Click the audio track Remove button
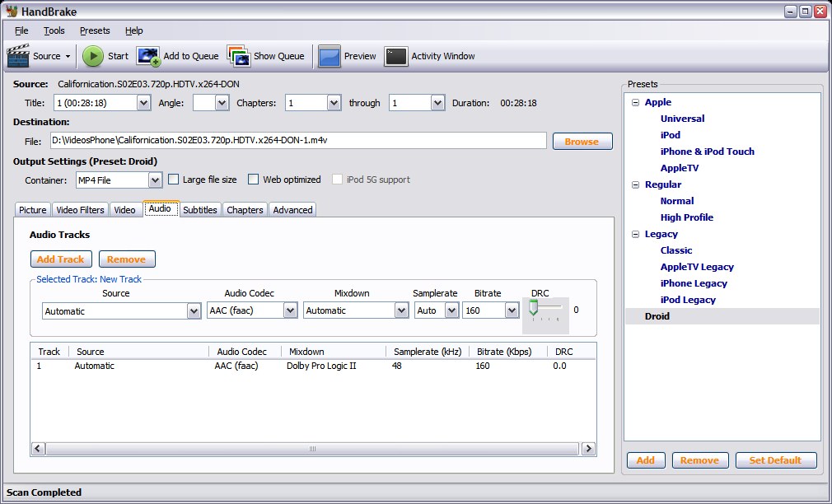 click(x=126, y=259)
